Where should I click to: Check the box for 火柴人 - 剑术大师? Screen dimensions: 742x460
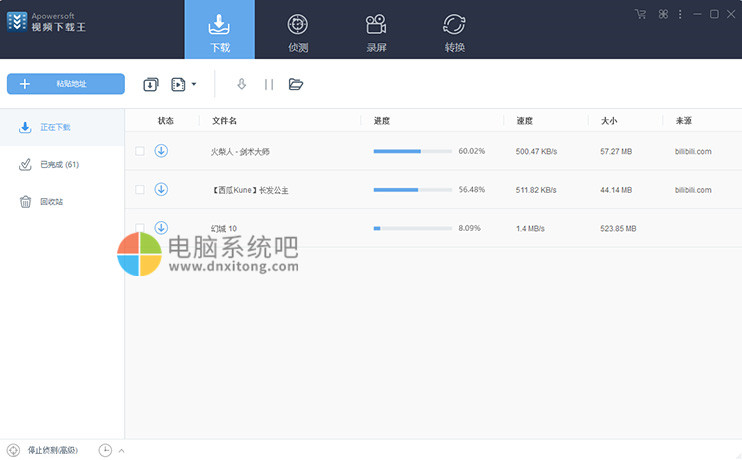pos(140,151)
